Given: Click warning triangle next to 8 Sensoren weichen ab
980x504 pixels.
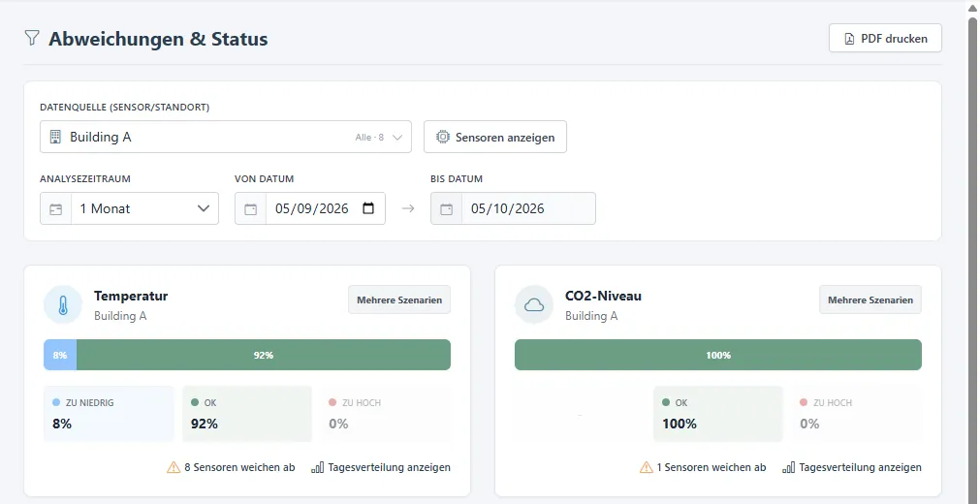Looking at the screenshot, I should 174,467.
